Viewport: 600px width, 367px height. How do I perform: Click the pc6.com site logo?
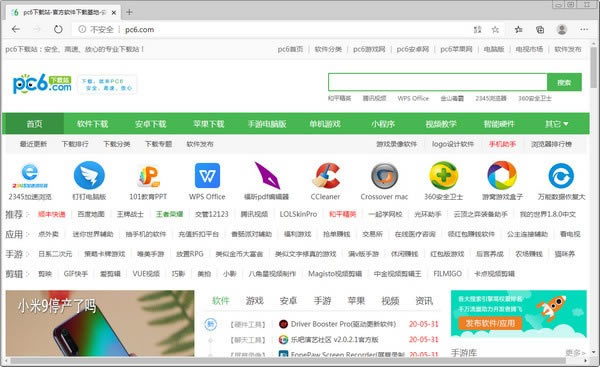[42, 84]
